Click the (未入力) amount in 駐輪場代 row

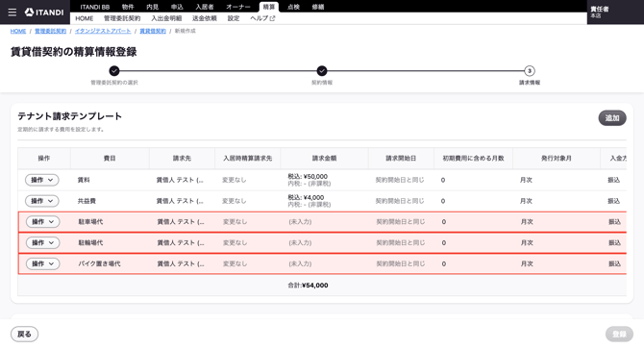click(300, 242)
